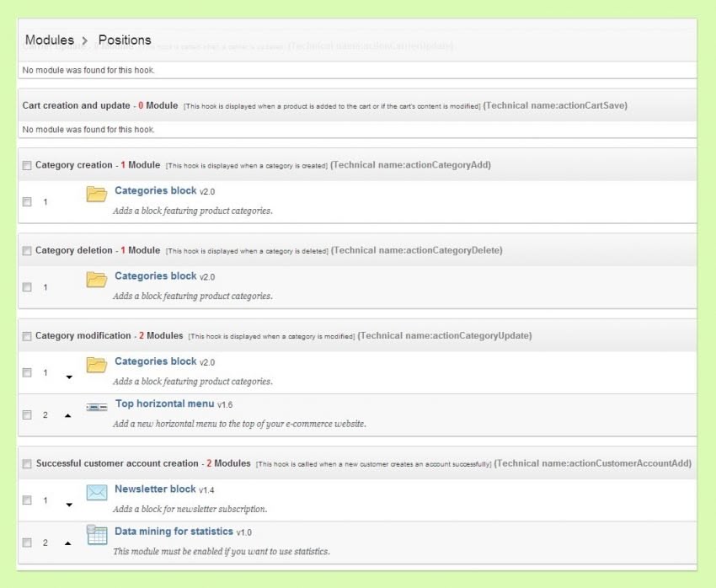
Task: Click the Top horizontal menu module icon
Action: click(96, 406)
